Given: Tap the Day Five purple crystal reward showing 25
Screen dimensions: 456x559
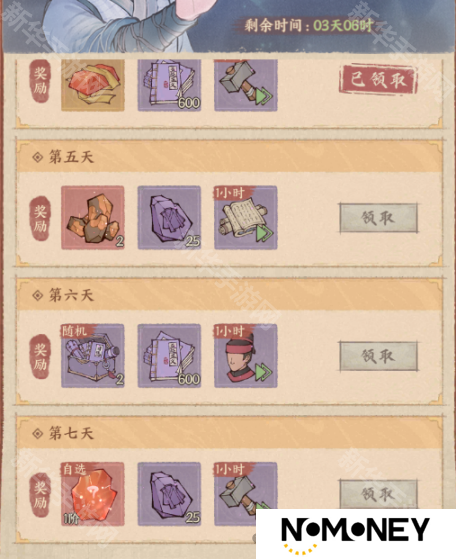Looking at the screenshot, I should click(169, 217).
